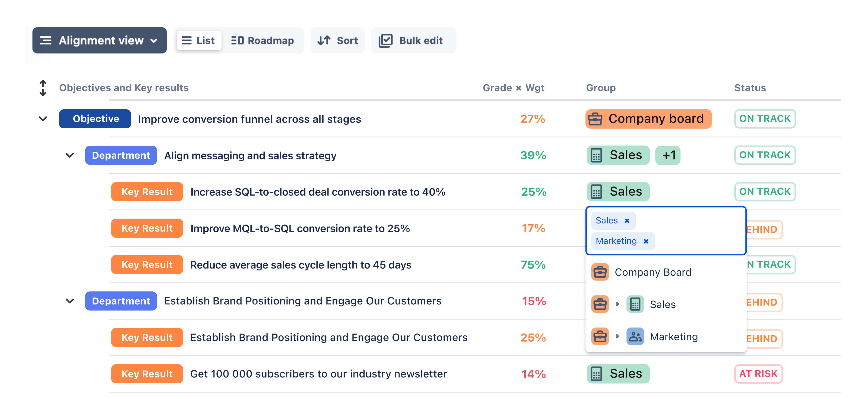Viewport: 868px width, 399px height.
Task: Click the Sales calculator icon in the dropdown
Action: 635,304
